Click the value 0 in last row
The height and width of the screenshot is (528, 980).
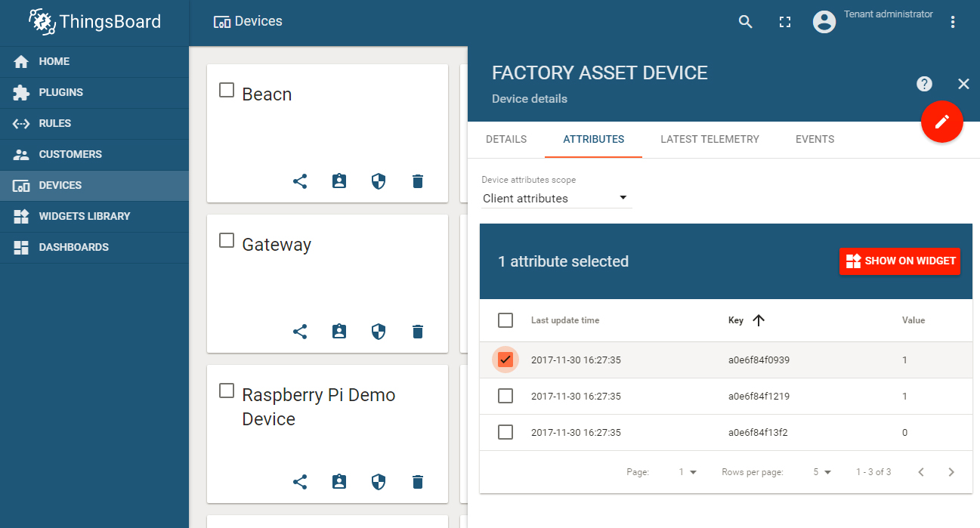point(905,432)
